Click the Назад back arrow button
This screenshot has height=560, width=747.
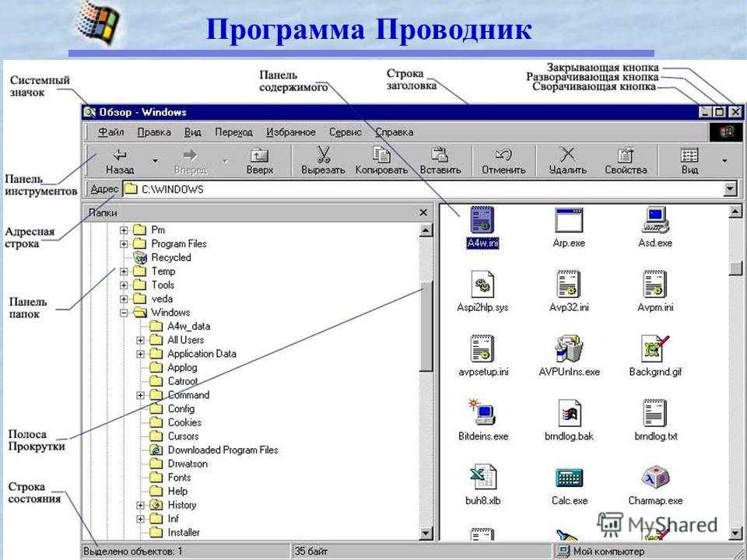click(120, 161)
